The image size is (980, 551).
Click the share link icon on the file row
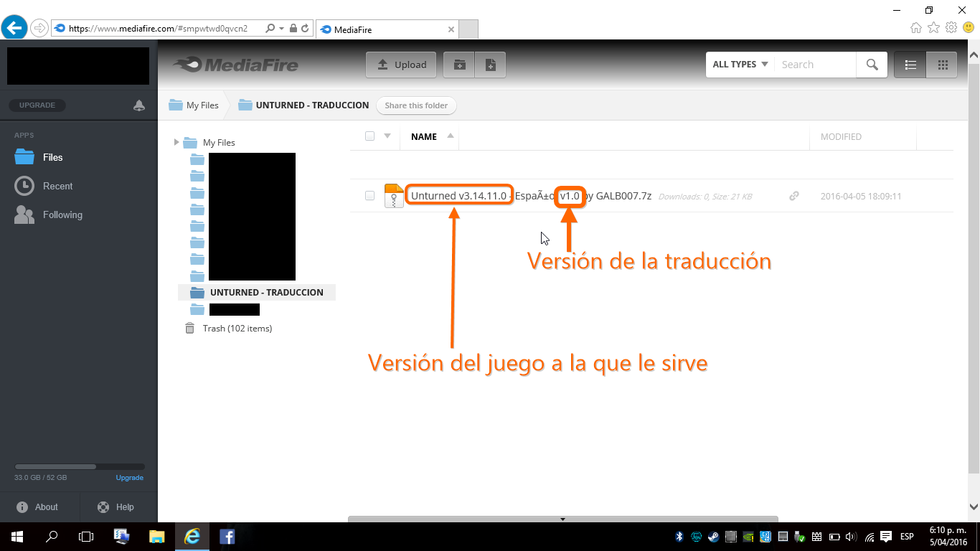pos(794,196)
